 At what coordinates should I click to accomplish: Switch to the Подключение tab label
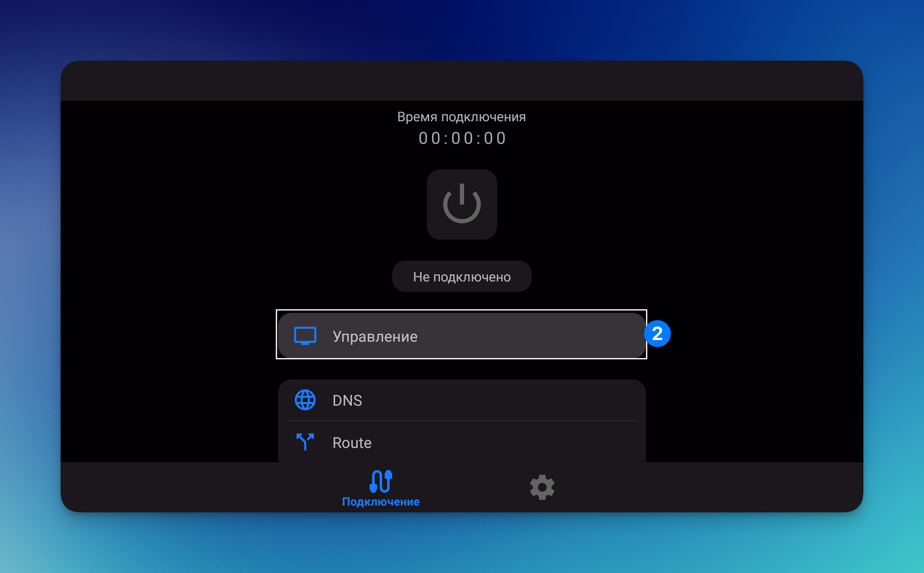point(380,501)
